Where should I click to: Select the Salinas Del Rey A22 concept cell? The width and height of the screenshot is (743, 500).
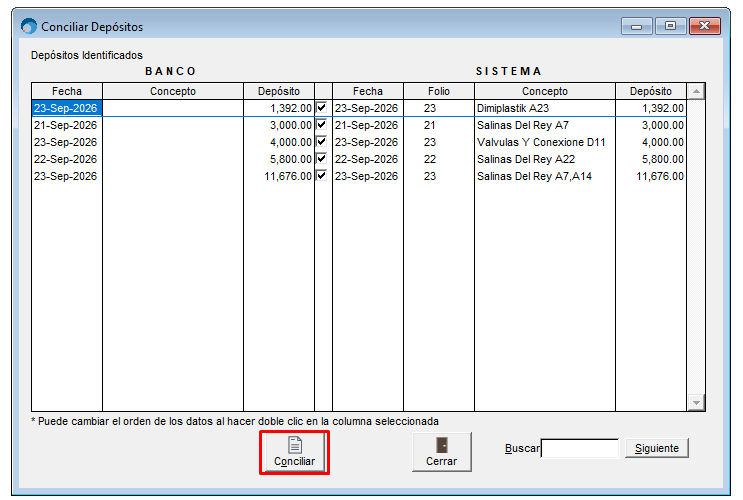tap(545, 159)
